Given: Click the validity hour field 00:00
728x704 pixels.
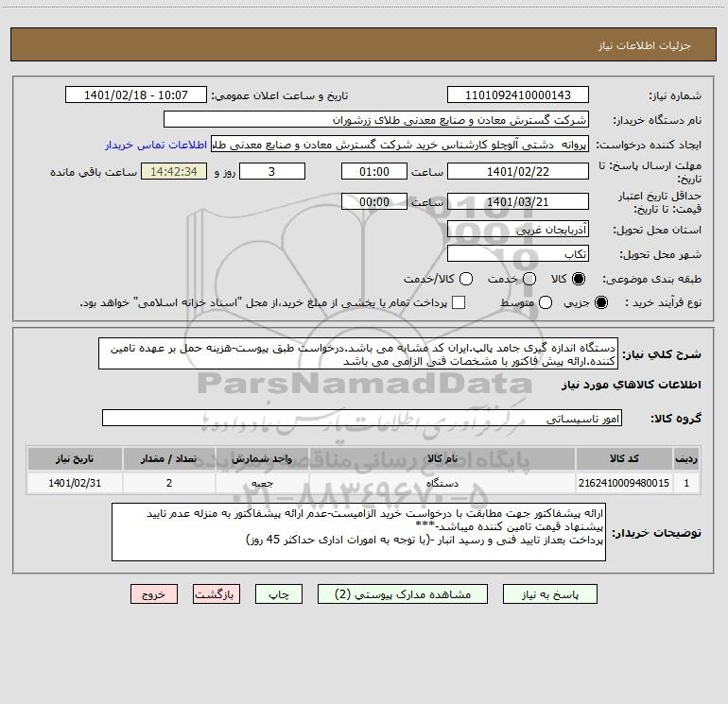Looking at the screenshot, I should (x=374, y=201).
